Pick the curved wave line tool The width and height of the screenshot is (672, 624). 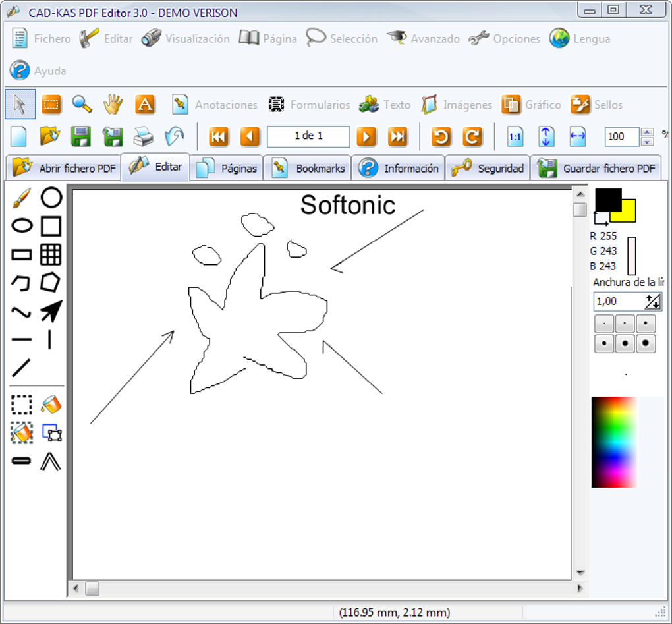21,312
